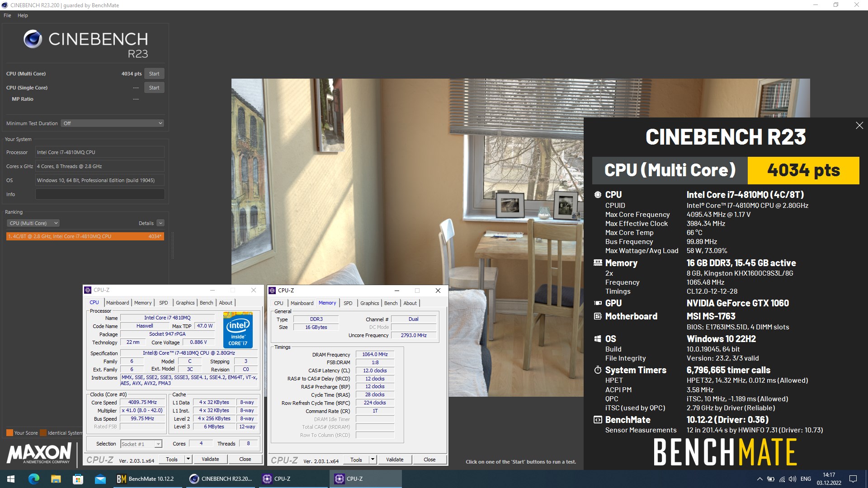Open Graphics tab in right CPU-Z window
This screenshot has height=488, width=868.
point(370,303)
